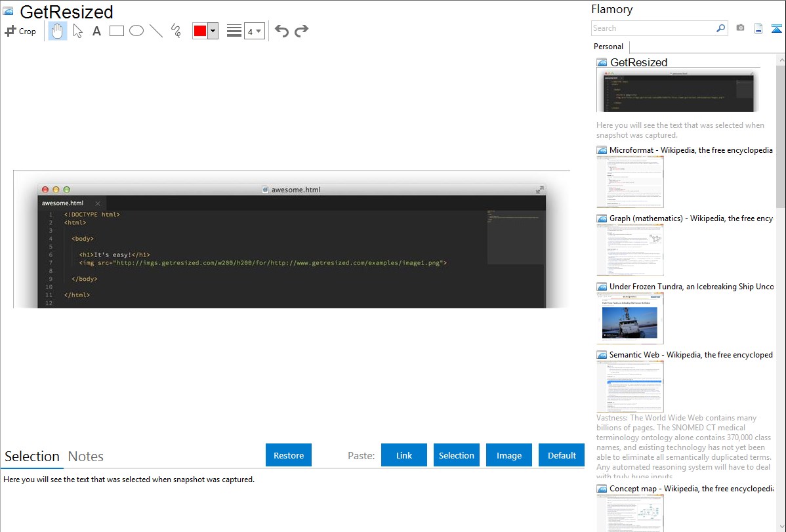Switch to the Notes tab

click(86, 457)
